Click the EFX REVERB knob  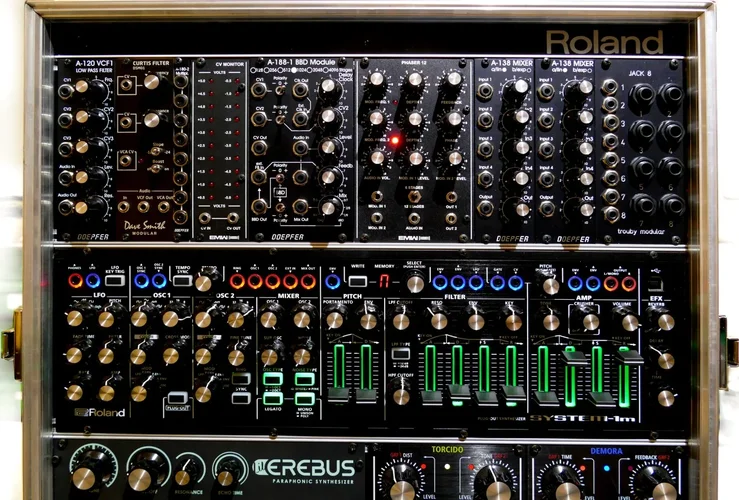[666, 322]
